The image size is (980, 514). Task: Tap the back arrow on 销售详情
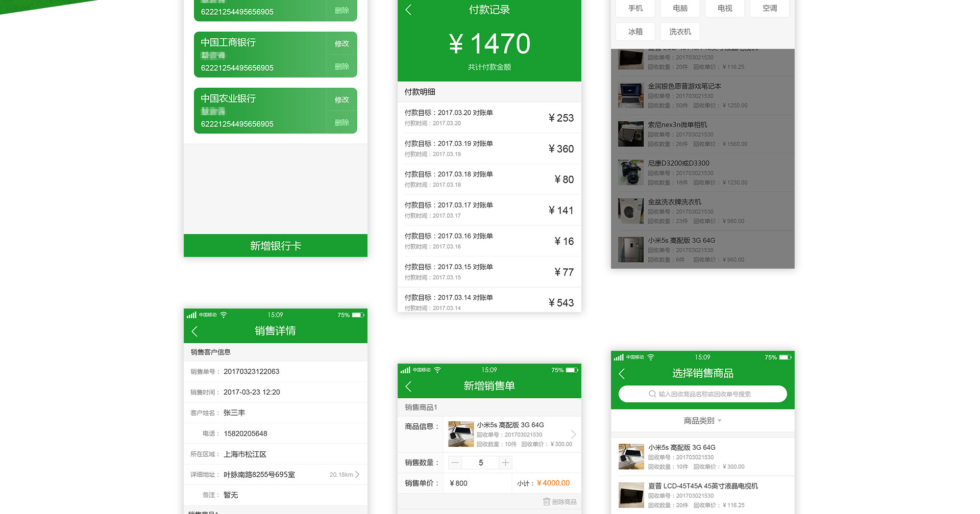(194, 331)
